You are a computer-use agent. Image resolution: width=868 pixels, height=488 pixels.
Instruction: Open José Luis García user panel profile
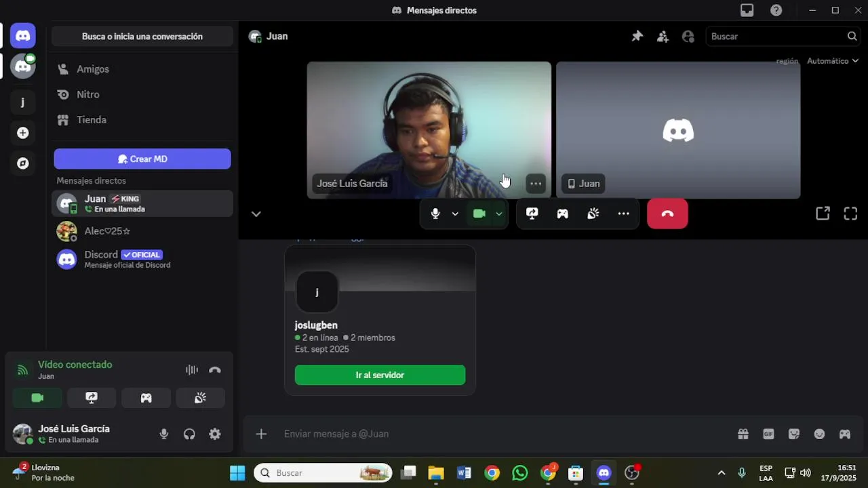(73, 434)
